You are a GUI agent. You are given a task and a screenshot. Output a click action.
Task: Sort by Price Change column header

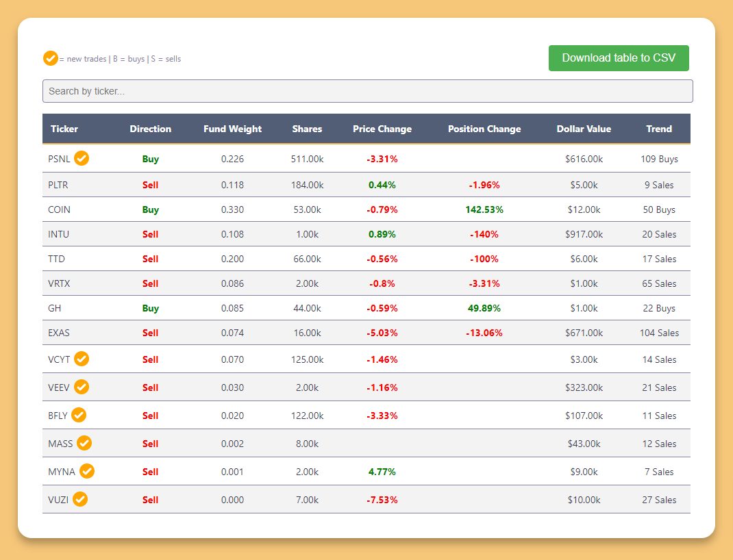click(x=382, y=129)
